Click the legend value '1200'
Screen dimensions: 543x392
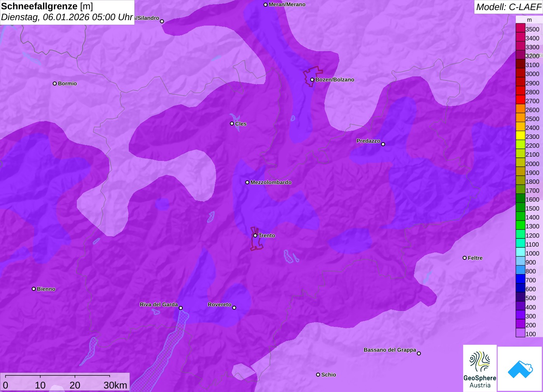pyautogui.click(x=533, y=235)
